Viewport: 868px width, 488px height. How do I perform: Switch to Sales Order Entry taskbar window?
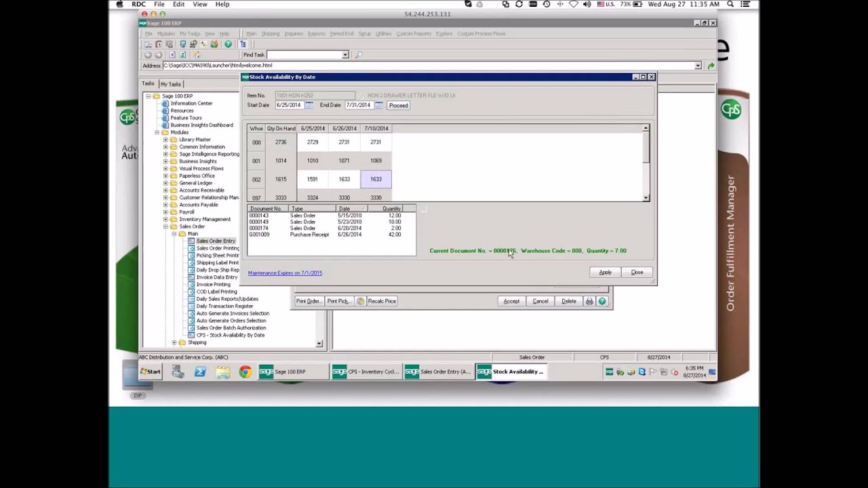[439, 371]
